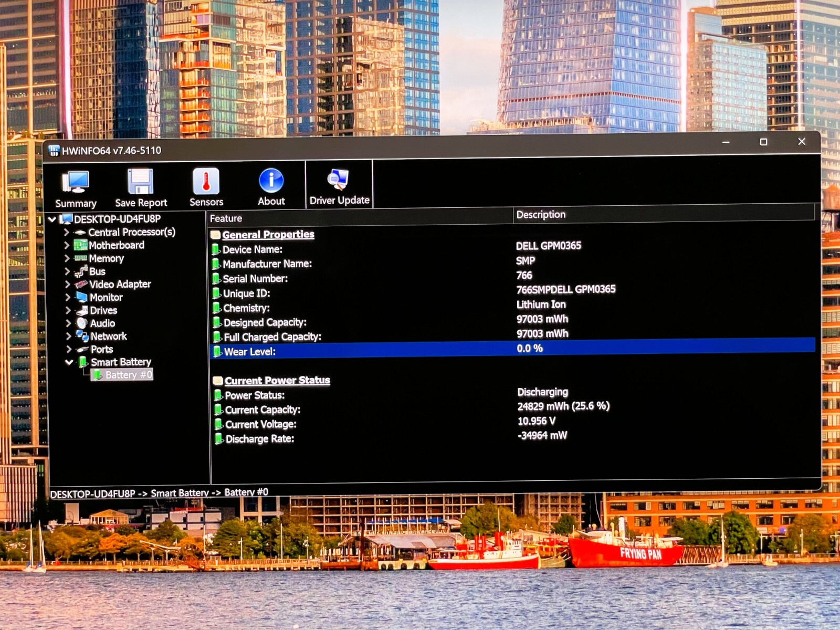Click the General Properties section icon
The height and width of the screenshot is (630, 840).
[x=215, y=235]
